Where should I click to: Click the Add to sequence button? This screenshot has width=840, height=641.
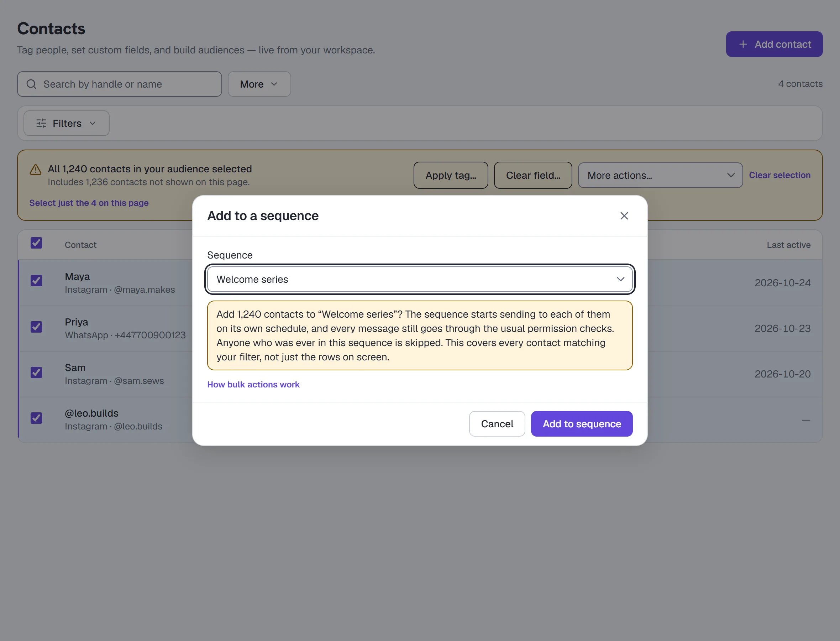coord(582,423)
